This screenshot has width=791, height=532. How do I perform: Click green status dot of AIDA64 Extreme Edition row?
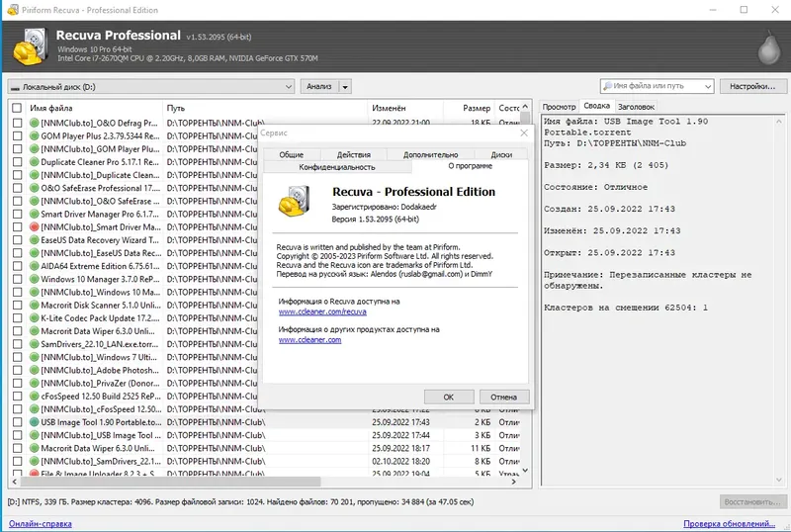(35, 266)
